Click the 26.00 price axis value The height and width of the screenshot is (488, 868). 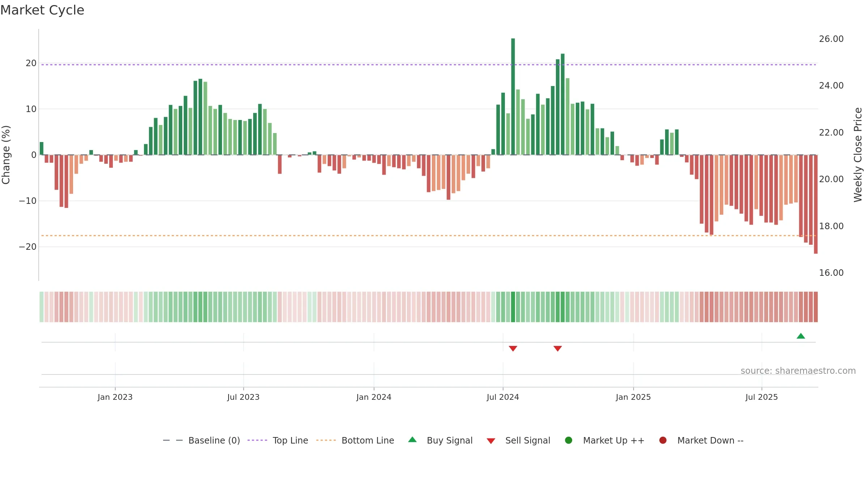click(831, 39)
